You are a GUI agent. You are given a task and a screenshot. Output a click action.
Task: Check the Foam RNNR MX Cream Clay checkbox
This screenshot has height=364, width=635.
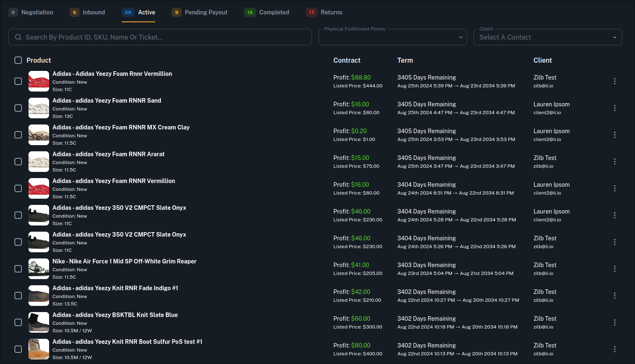coord(18,135)
